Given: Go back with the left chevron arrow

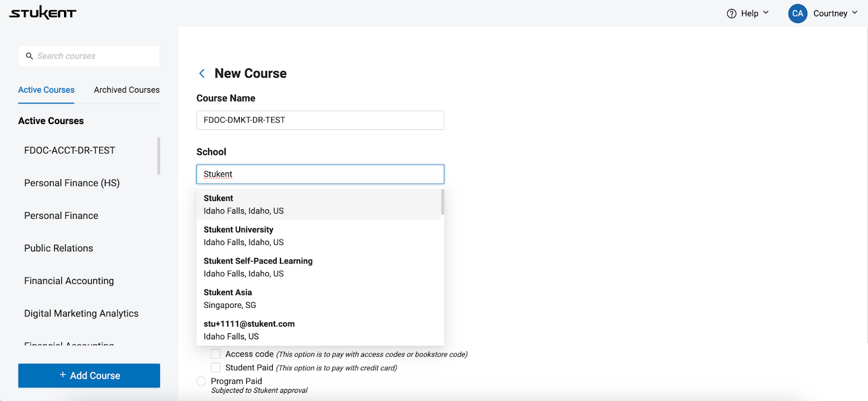Looking at the screenshot, I should (x=202, y=73).
